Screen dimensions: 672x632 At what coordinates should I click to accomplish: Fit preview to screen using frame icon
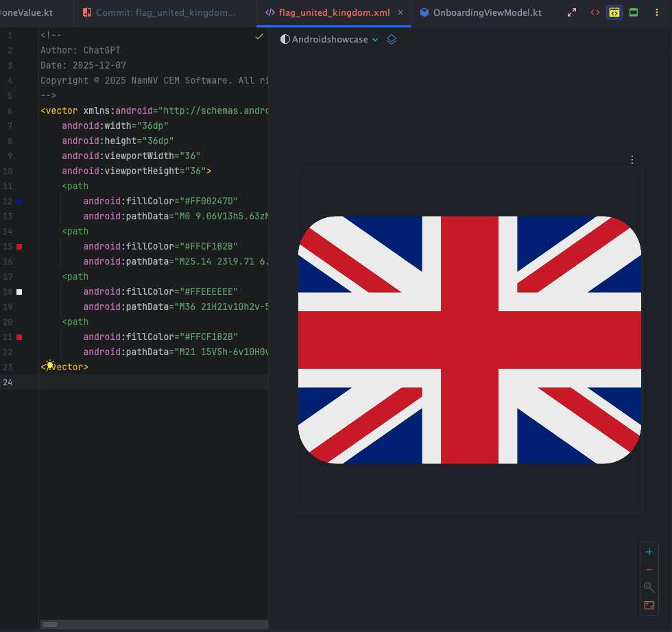649,605
